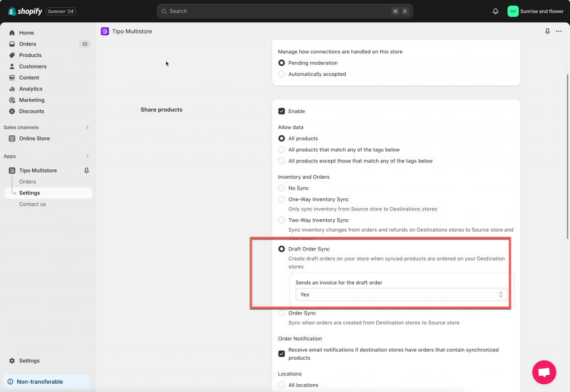Open the three-dot menu in app header
The height and width of the screenshot is (392, 570).
(559, 32)
